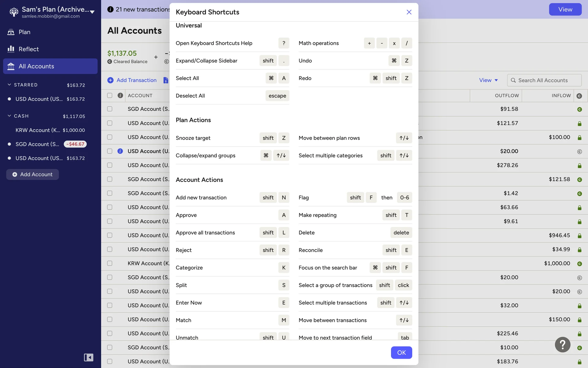Collapse the STARRED accounts group
The width and height of the screenshot is (588, 368).
9,85
